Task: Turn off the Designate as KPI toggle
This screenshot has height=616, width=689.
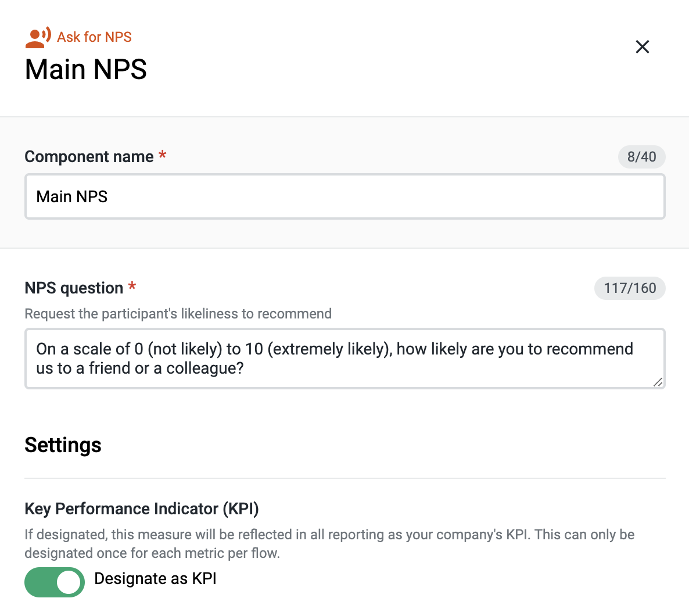Action: [55, 582]
